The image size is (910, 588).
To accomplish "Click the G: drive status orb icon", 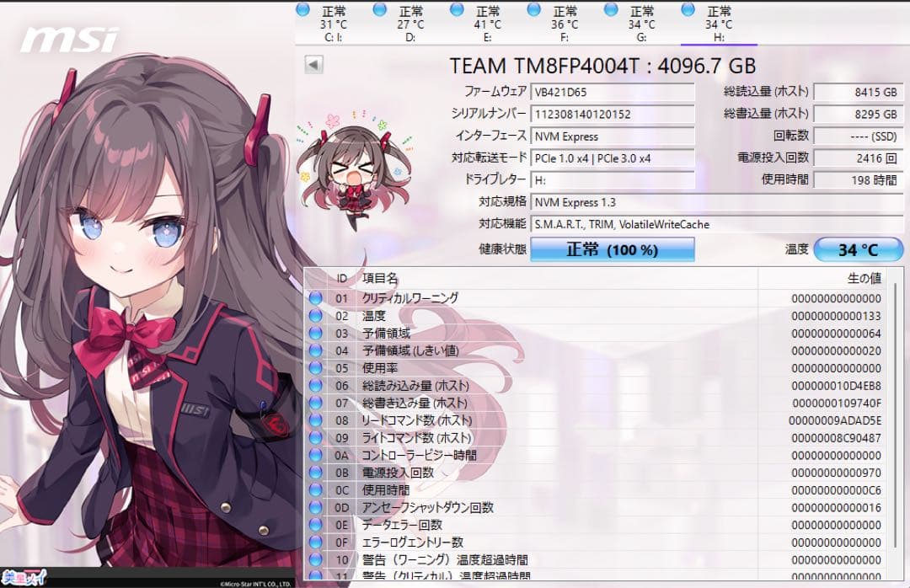I will (x=611, y=10).
